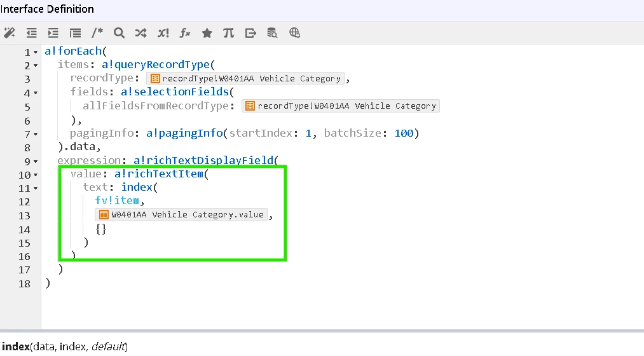Click the recordType chip on line 5
This screenshot has height=356, width=644.
(x=341, y=106)
